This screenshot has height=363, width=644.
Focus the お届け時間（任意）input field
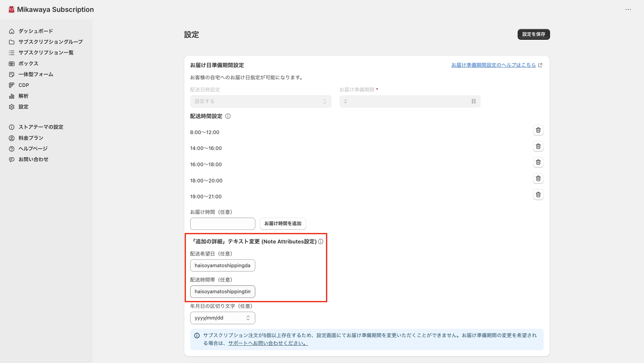coord(223,224)
